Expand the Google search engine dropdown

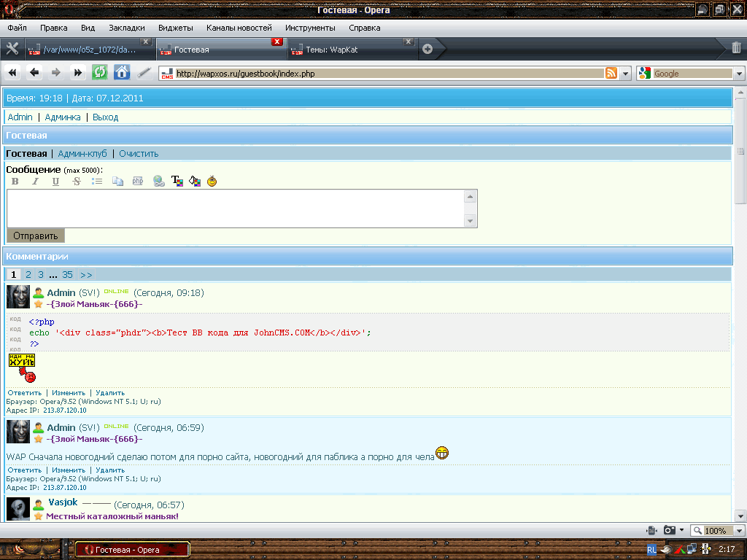point(739,73)
